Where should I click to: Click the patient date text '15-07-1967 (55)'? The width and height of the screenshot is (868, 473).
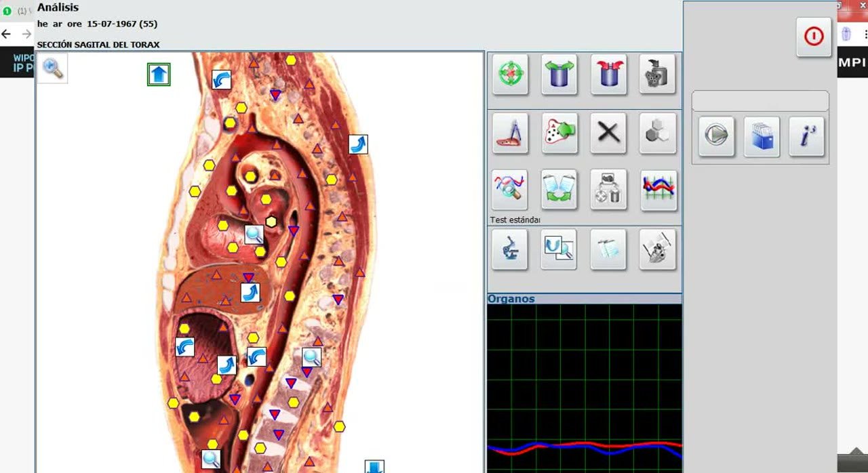coord(122,24)
